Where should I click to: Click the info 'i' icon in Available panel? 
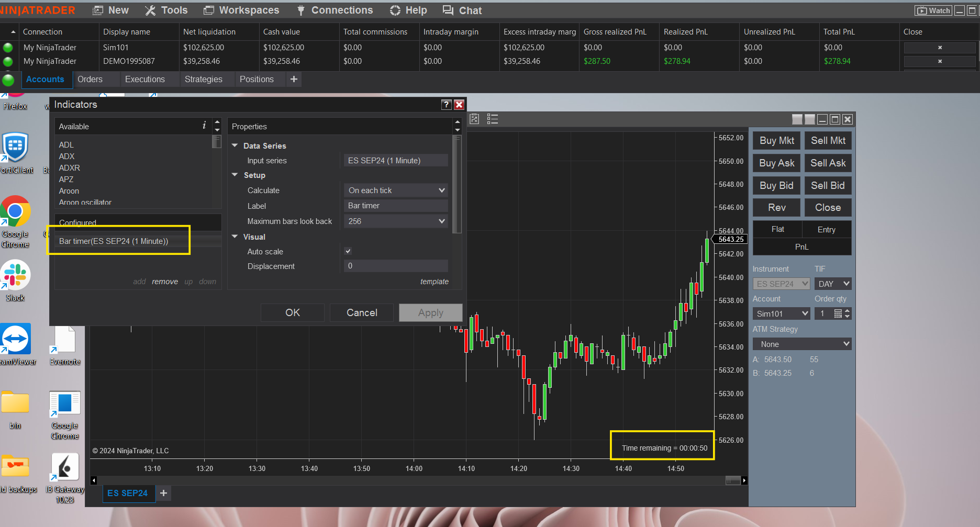click(204, 125)
